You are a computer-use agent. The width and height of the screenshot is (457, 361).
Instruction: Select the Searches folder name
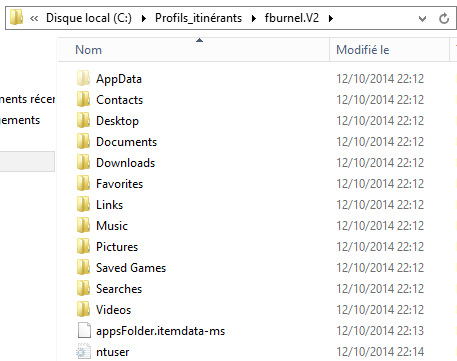119,289
